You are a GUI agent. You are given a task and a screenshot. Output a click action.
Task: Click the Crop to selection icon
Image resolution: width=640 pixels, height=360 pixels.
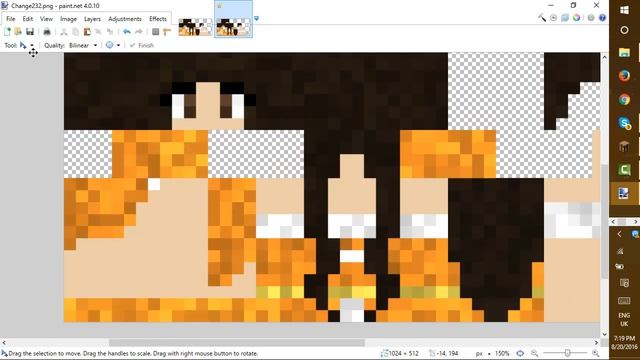coord(98,31)
